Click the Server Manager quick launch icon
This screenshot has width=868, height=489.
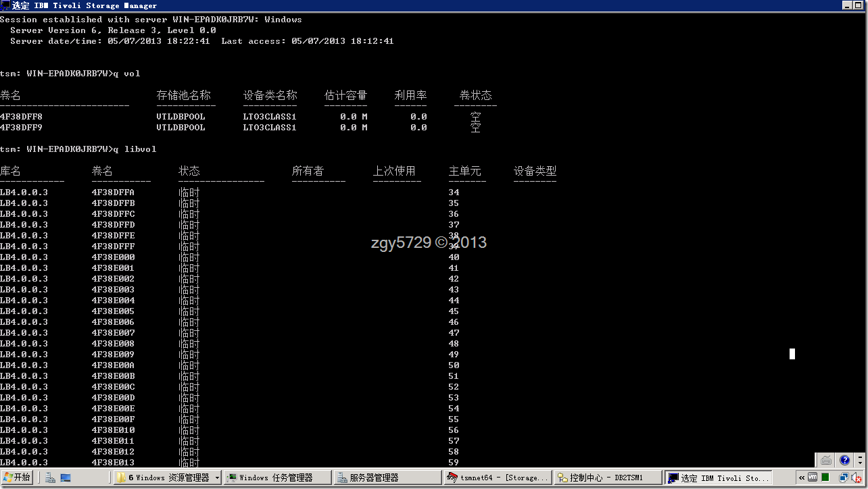click(51, 478)
